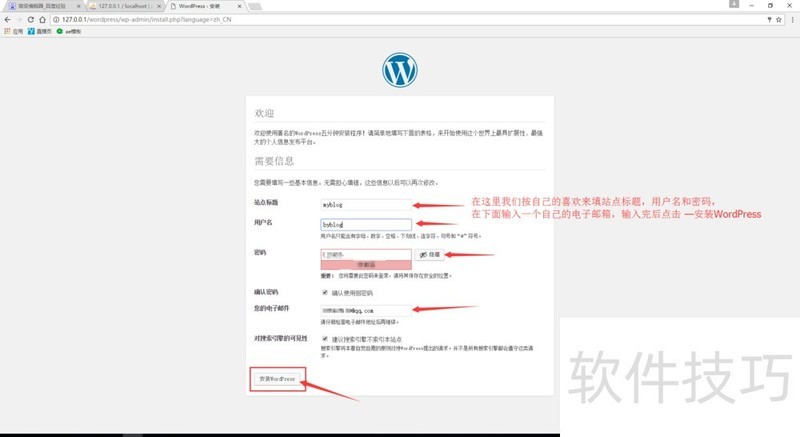Switch to the first Baidu tab
800x437 pixels.
tap(42, 6)
